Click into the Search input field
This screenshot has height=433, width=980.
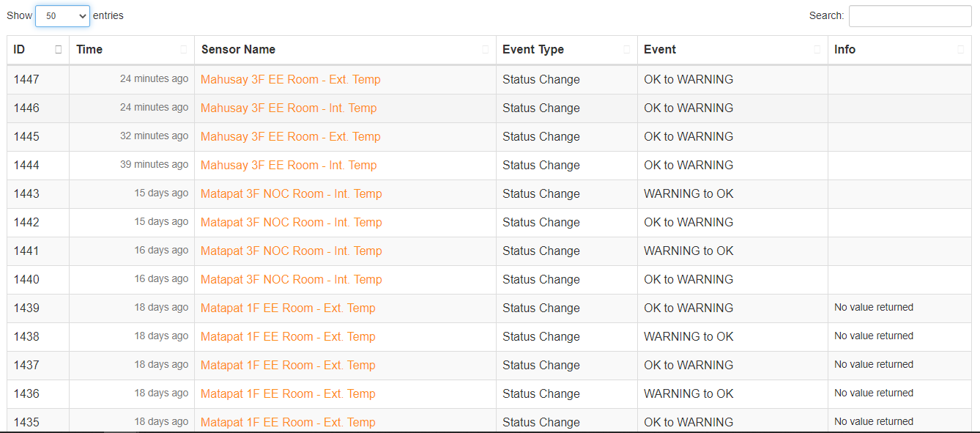point(910,16)
